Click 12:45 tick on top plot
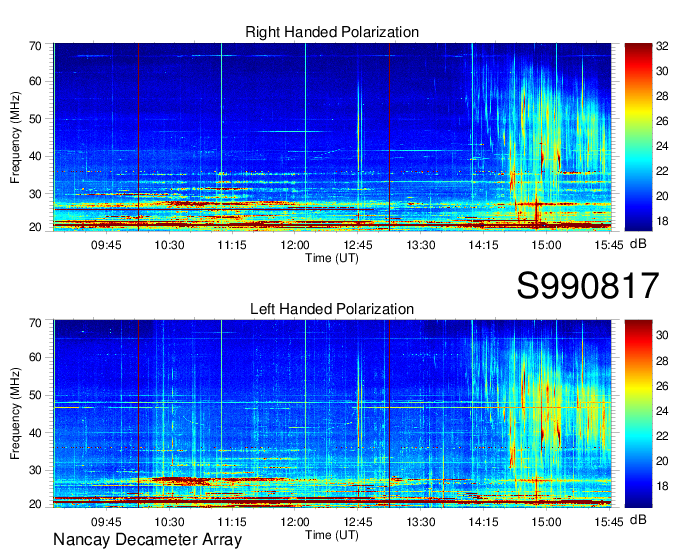The width and height of the screenshot is (680, 552). [x=358, y=245]
